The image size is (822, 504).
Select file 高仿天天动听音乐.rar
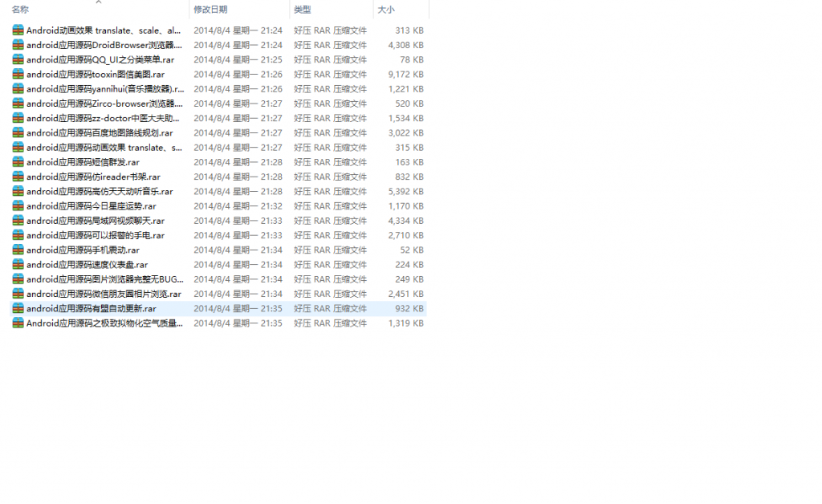point(99,192)
